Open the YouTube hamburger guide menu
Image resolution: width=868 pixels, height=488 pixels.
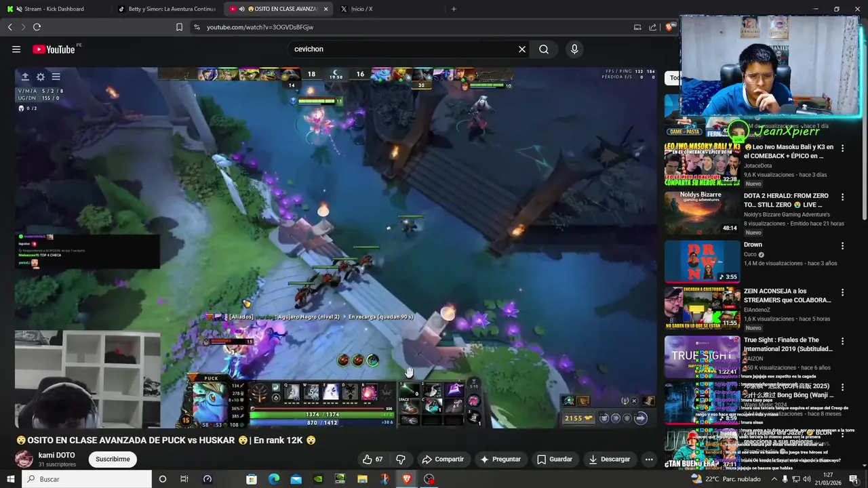coord(16,49)
